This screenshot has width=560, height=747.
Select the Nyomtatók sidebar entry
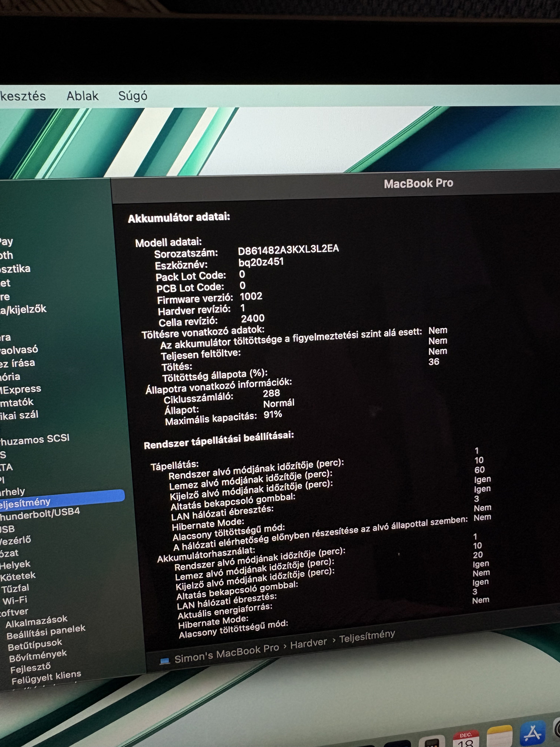pyautogui.click(x=17, y=402)
